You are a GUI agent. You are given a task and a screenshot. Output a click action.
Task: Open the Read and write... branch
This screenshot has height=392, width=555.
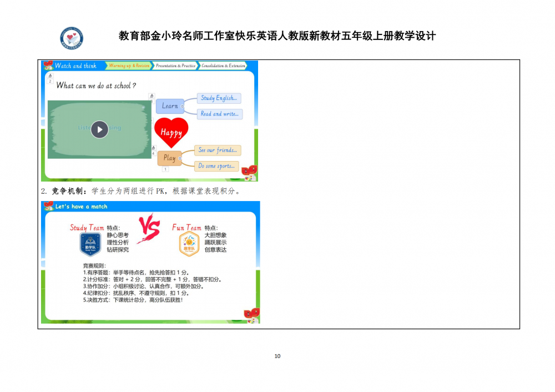point(219,114)
